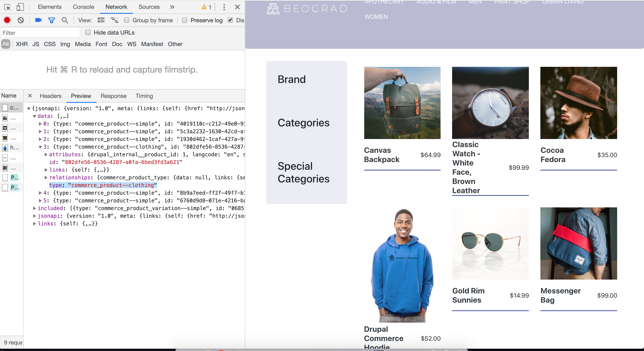Click the Messenger Bag product image

[x=579, y=243]
